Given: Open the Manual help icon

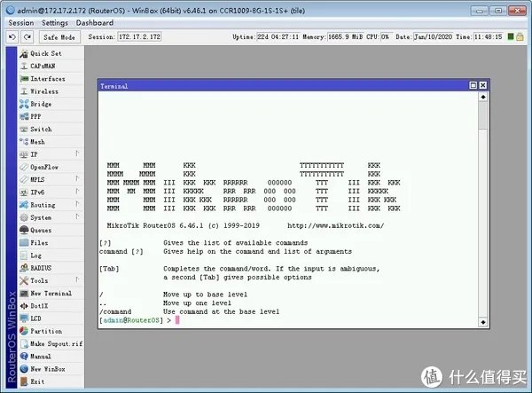Looking at the screenshot, I should [x=24, y=357].
